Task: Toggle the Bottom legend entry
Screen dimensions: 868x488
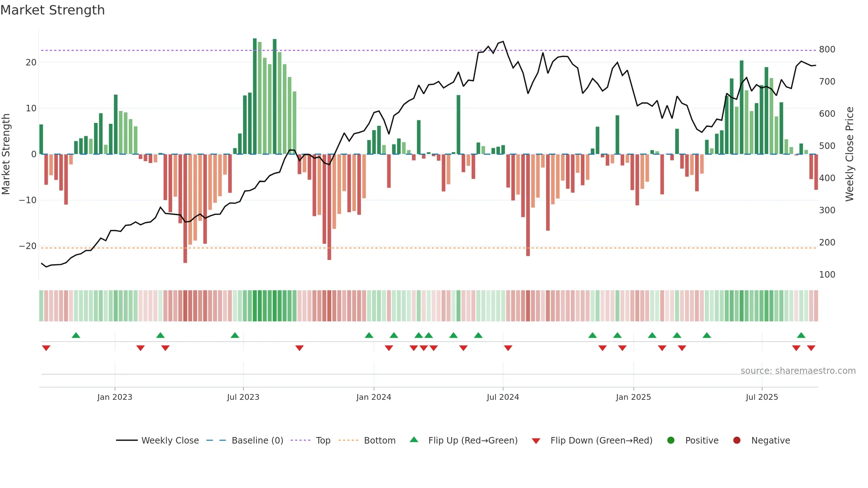Action: (367, 440)
